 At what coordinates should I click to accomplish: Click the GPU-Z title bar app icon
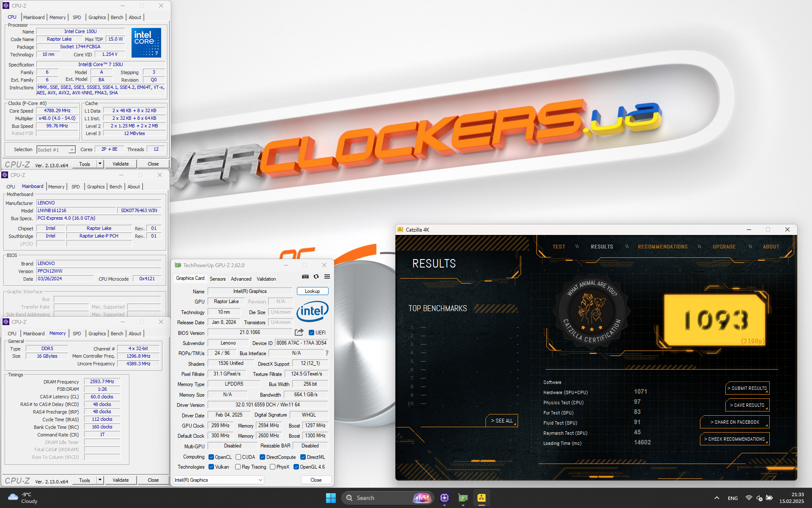tap(178, 265)
